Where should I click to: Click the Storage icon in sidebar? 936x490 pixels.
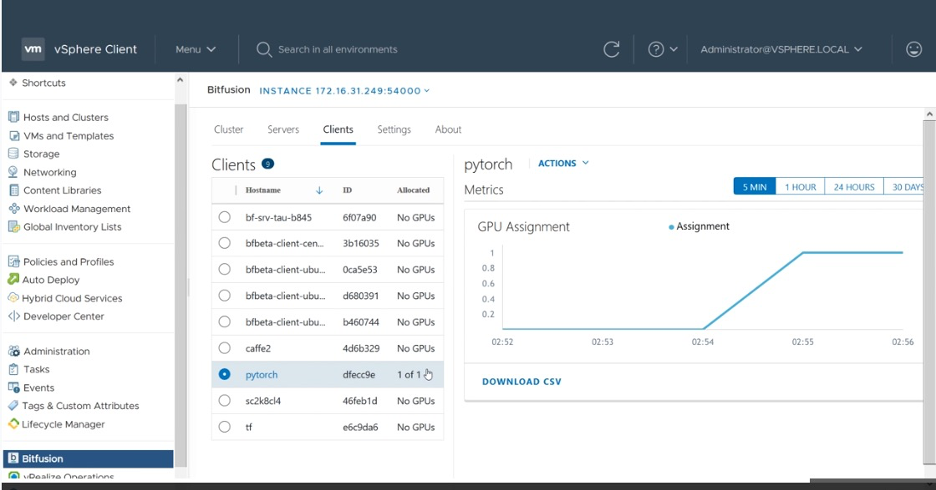[x=14, y=154]
